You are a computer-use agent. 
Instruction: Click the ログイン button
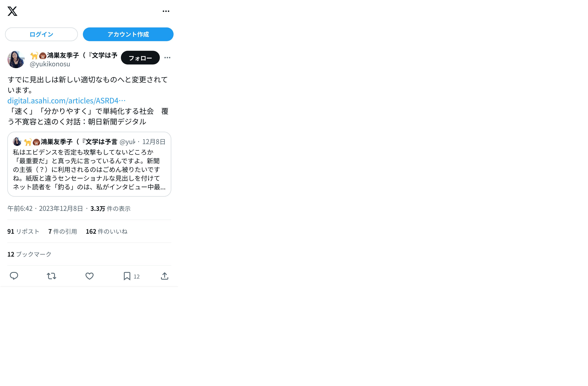41,34
